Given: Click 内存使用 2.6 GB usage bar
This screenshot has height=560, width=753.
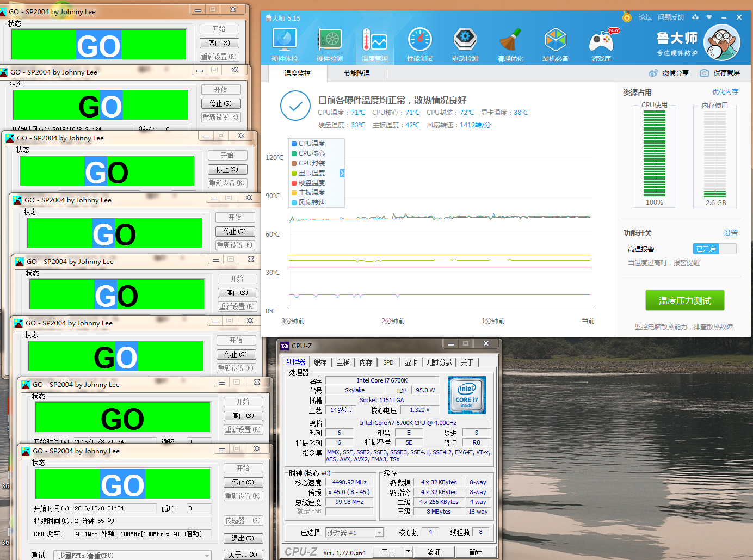Looking at the screenshot, I should [x=715, y=153].
